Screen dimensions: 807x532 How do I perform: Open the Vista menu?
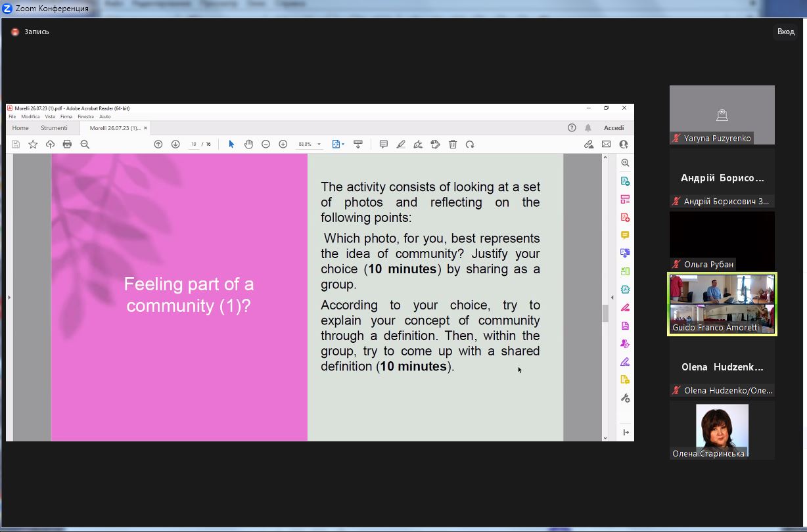50,117
